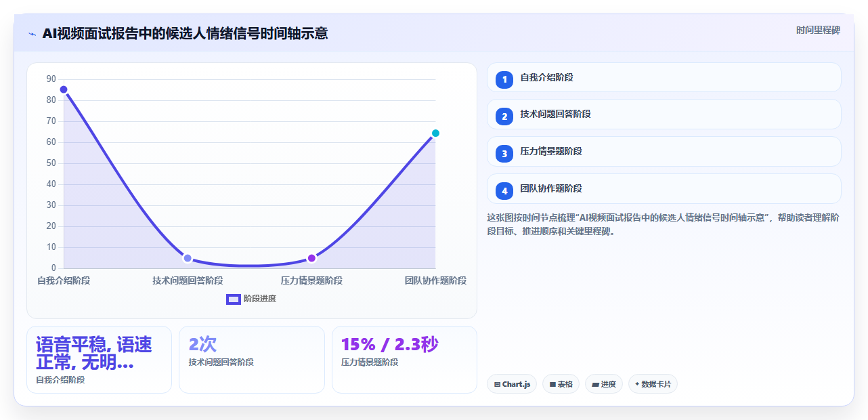Select the 团队协作题阶段 cyan data point

tap(435, 133)
